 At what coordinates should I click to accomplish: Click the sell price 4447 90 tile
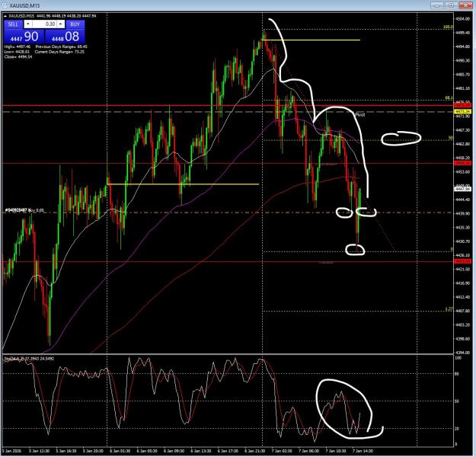click(x=24, y=37)
